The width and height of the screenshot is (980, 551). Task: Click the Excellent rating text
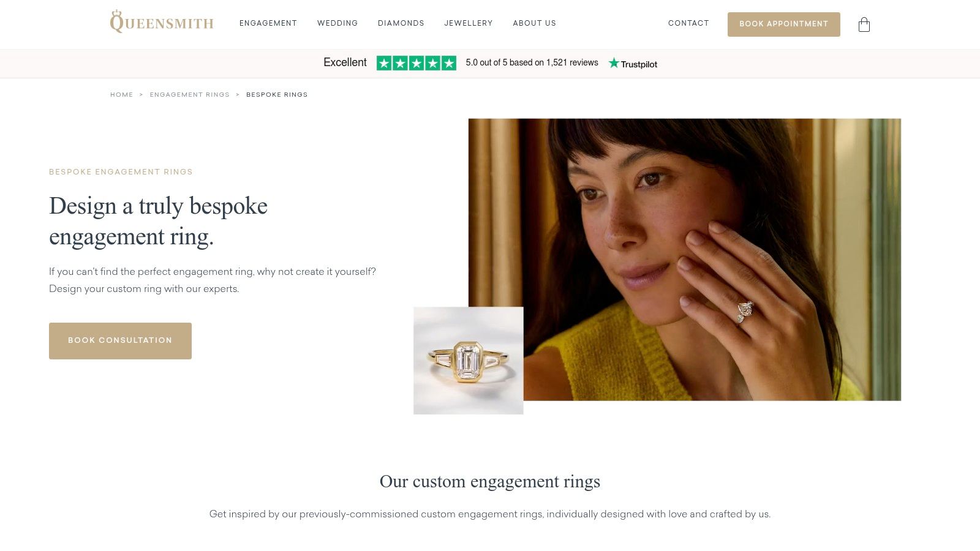345,62
